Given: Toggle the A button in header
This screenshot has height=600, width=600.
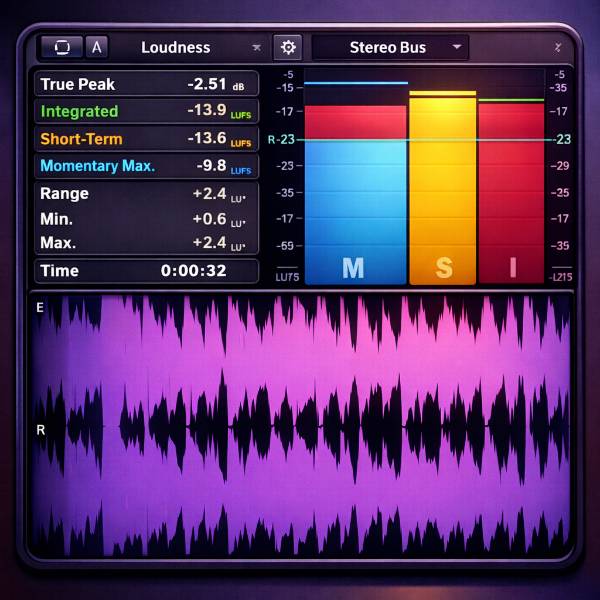Looking at the screenshot, I should [97, 47].
